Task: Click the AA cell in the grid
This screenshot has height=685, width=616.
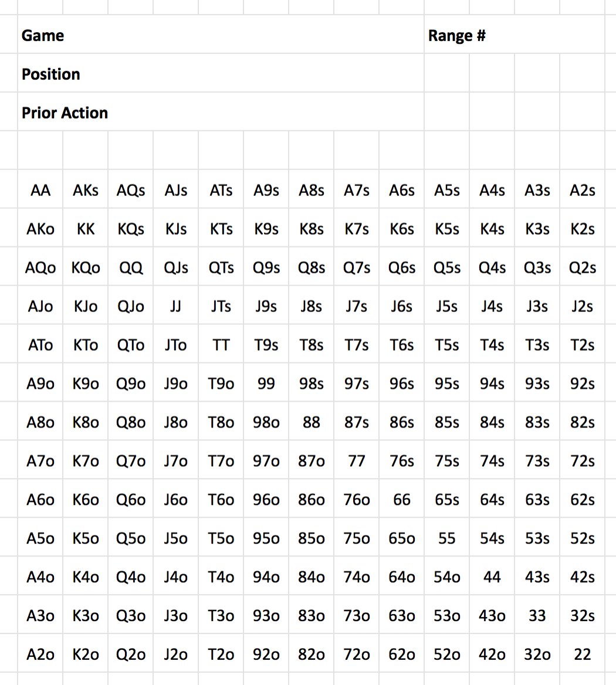Action: tap(40, 191)
